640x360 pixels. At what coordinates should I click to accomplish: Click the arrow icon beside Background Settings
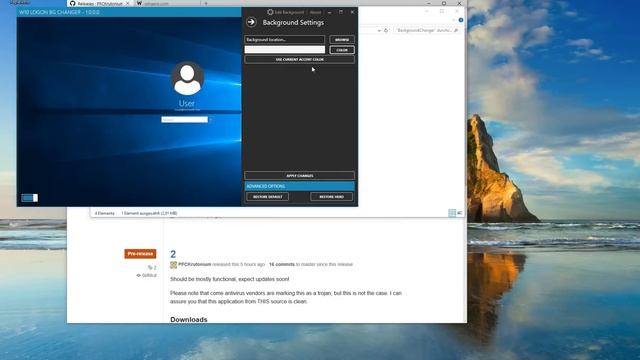coord(251,22)
